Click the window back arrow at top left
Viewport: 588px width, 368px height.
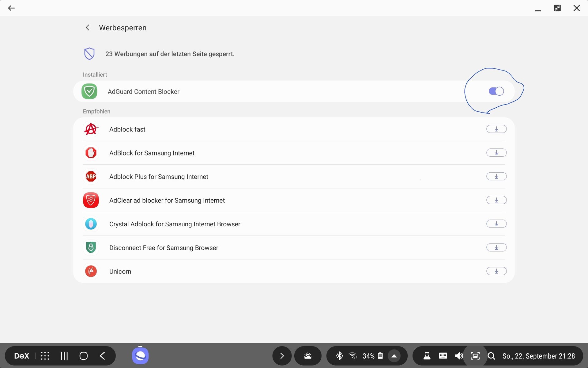pos(11,8)
